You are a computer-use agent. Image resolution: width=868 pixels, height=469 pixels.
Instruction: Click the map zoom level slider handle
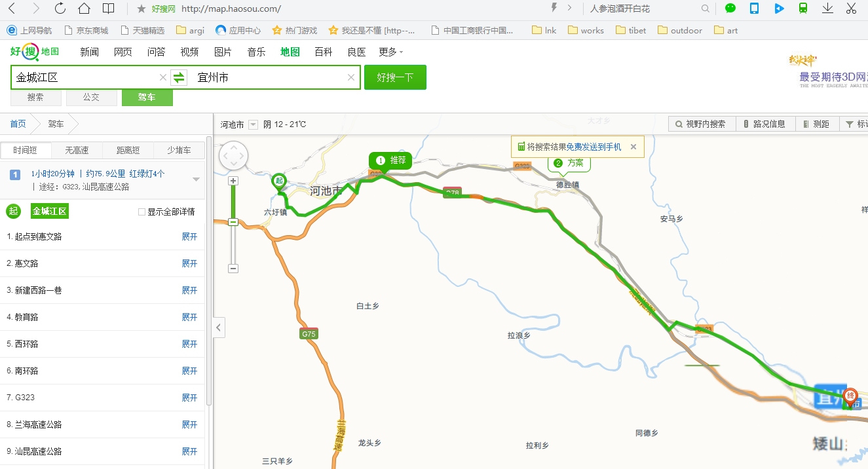(233, 222)
